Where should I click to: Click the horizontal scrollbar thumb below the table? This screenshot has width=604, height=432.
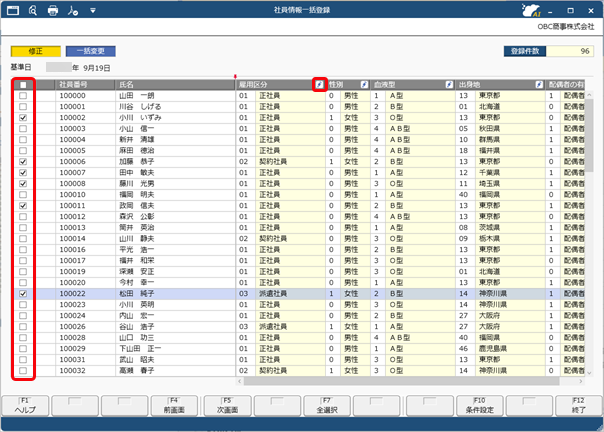(401, 381)
